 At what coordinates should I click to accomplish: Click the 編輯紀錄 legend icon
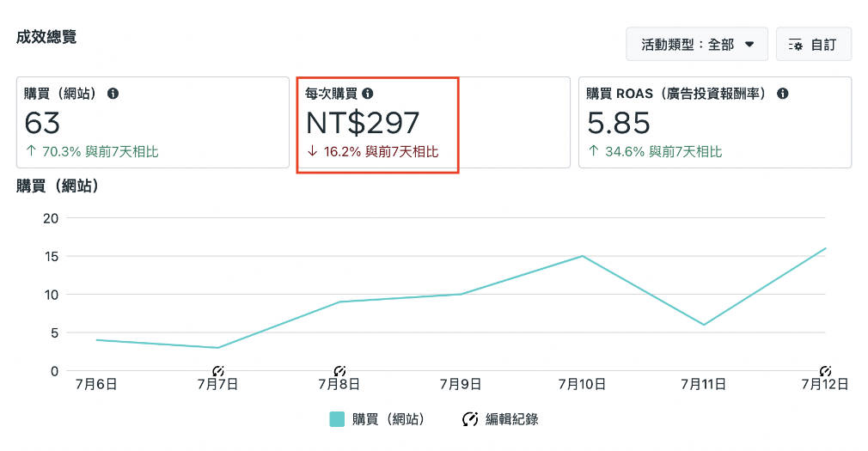coord(470,419)
